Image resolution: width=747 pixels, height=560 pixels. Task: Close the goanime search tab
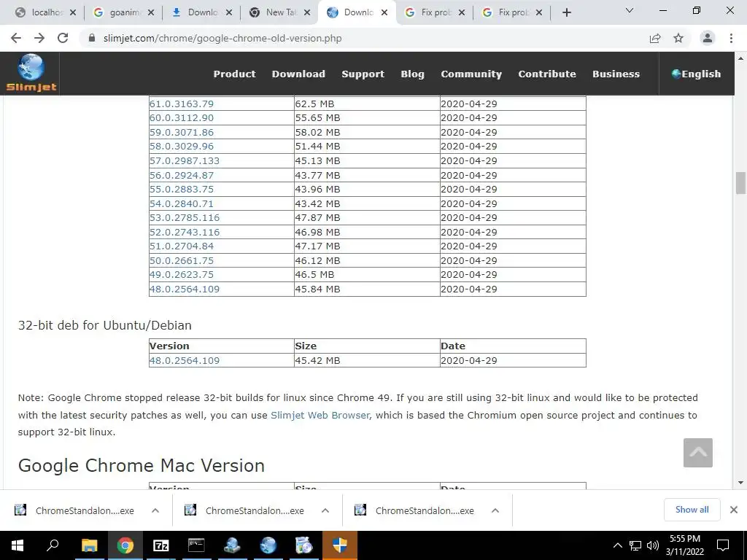[151, 13]
